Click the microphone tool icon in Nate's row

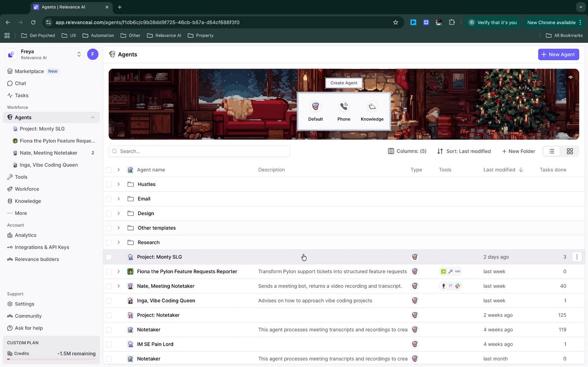point(443,286)
